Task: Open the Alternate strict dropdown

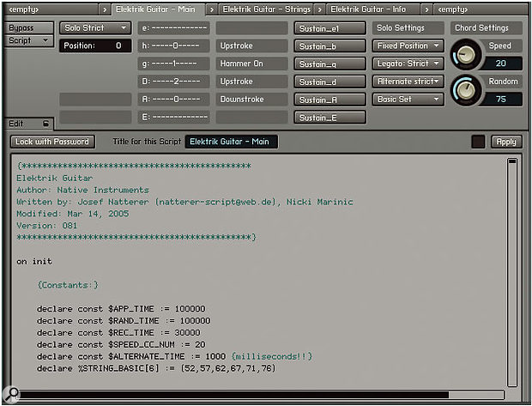Action: 408,82
